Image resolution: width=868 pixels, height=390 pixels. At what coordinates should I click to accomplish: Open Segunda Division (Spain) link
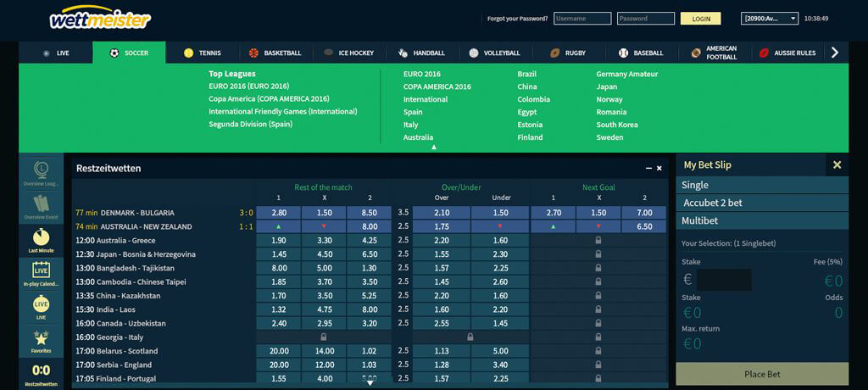click(251, 124)
